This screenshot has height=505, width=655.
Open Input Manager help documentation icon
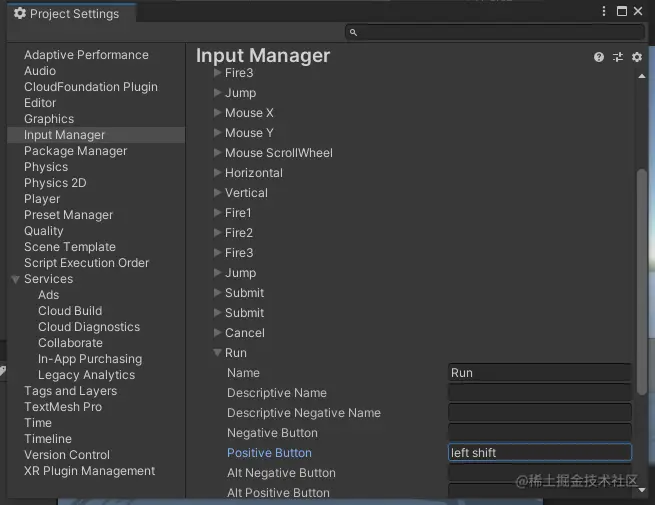coord(599,57)
